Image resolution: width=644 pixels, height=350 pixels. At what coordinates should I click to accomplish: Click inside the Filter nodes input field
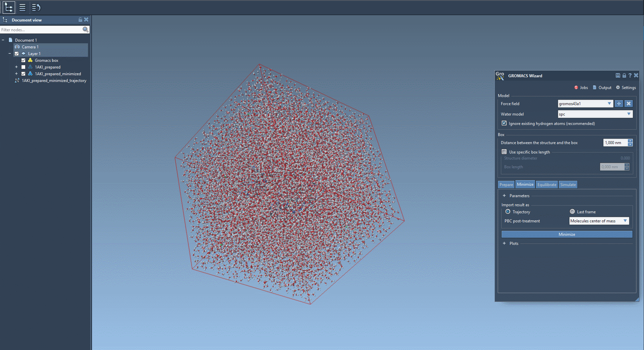point(40,30)
